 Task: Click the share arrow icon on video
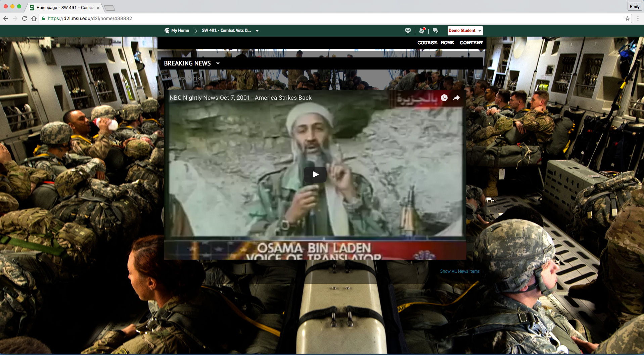pyautogui.click(x=456, y=98)
